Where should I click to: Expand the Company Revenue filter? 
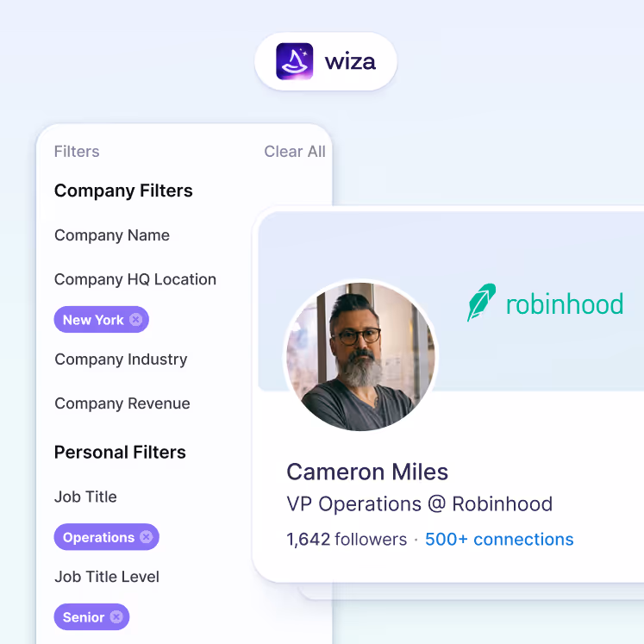click(x=122, y=403)
